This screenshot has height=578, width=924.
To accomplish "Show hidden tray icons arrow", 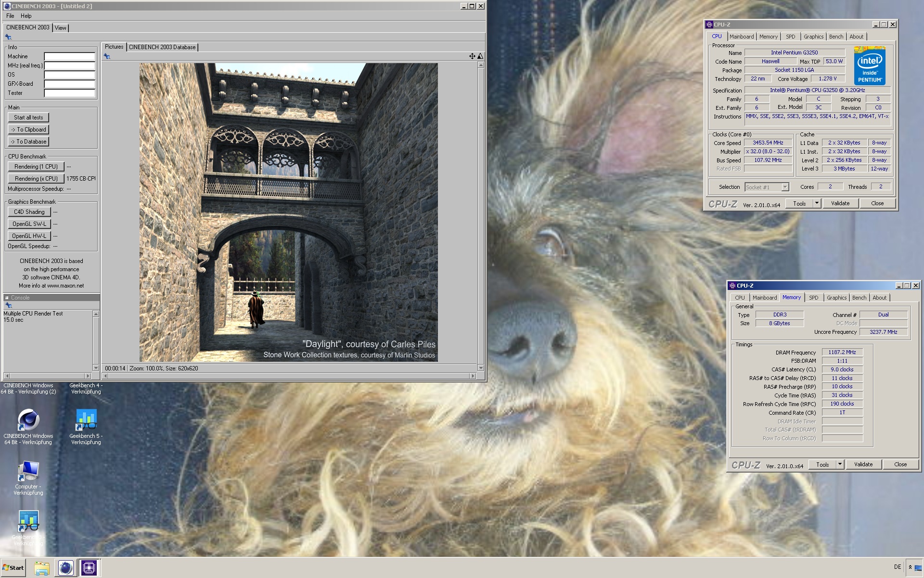I will pyautogui.click(x=910, y=567).
